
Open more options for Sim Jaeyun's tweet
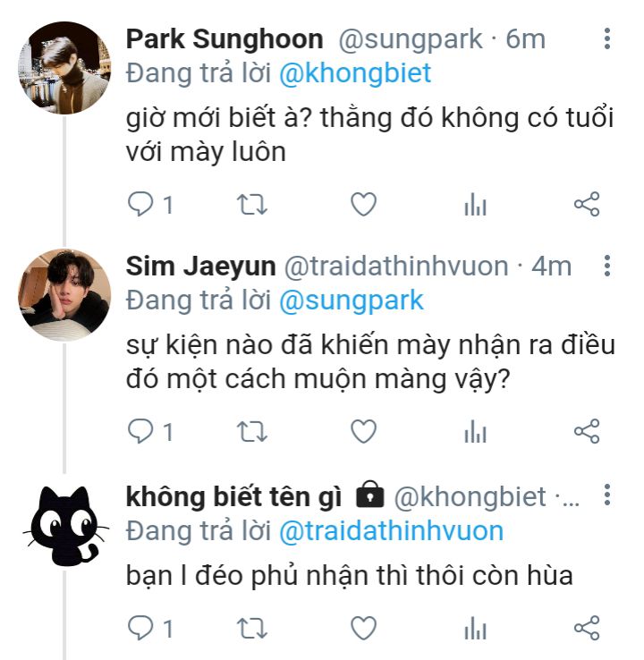coord(607,266)
